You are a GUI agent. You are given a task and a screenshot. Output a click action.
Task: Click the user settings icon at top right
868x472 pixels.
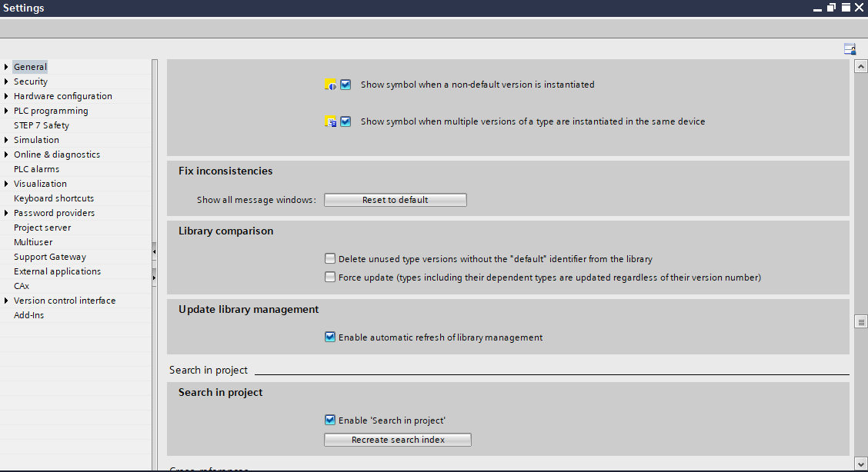pos(850,48)
